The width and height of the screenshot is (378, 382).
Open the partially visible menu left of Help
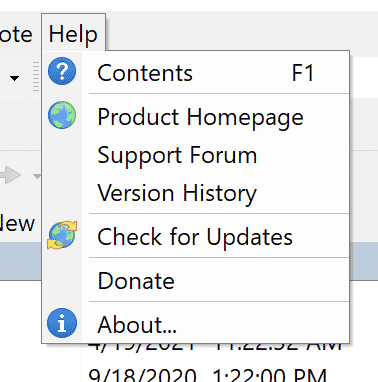coord(16,34)
